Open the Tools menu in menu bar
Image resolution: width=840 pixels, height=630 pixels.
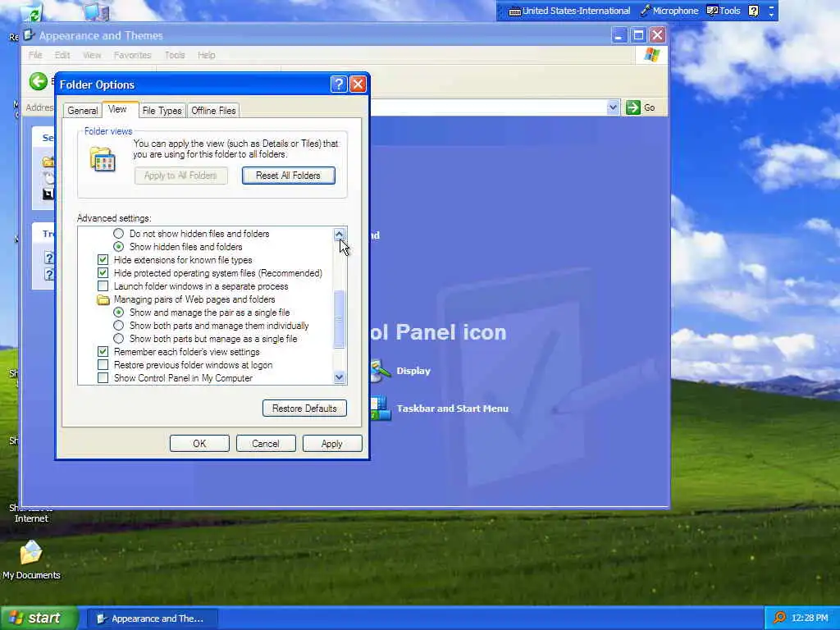click(x=175, y=55)
